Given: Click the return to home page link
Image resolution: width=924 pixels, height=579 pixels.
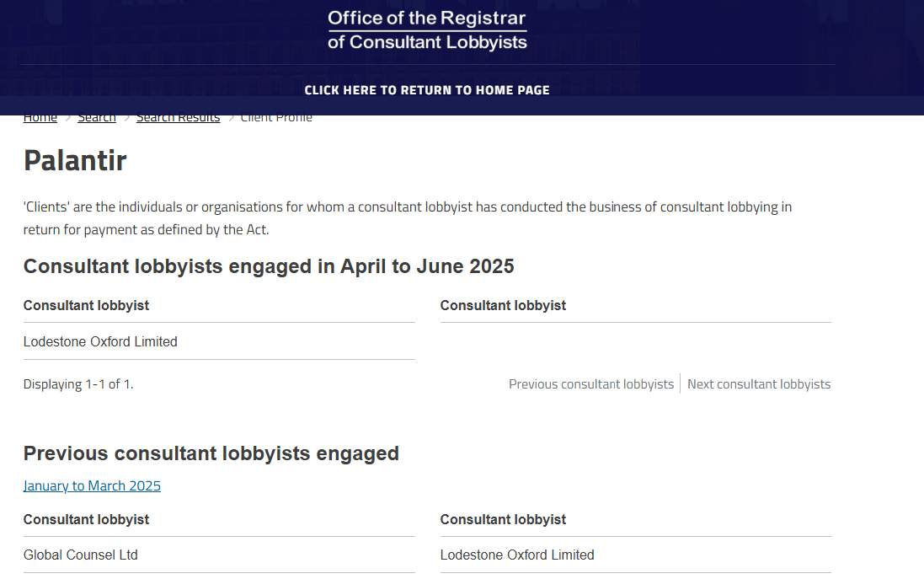Looking at the screenshot, I should point(427,90).
